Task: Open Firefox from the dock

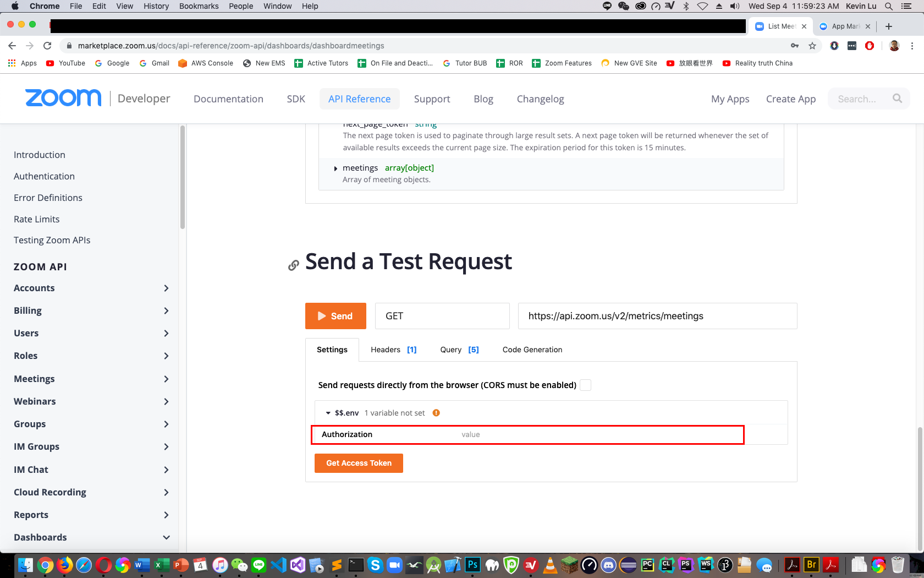Action: click(x=65, y=565)
